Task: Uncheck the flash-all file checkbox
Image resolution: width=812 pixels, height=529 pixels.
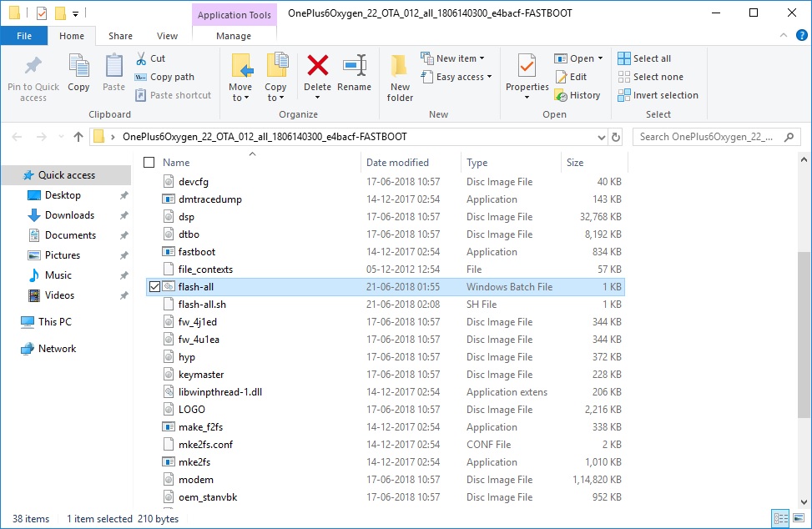Action: pos(154,287)
